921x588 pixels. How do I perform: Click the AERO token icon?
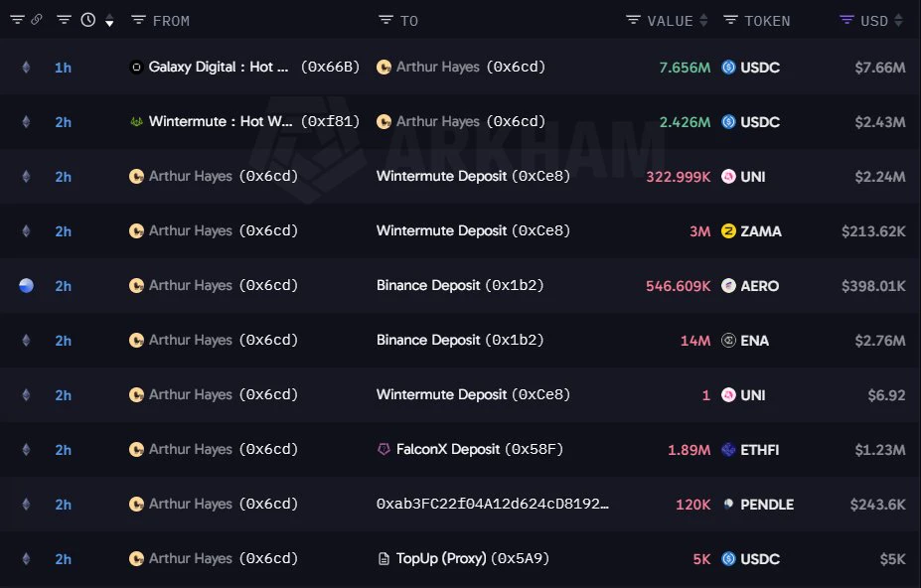click(728, 285)
